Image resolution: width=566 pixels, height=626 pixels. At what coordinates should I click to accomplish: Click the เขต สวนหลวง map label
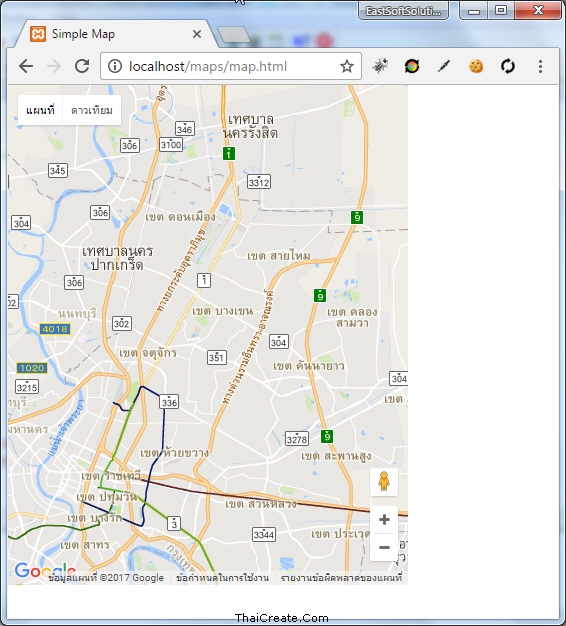pos(261,504)
